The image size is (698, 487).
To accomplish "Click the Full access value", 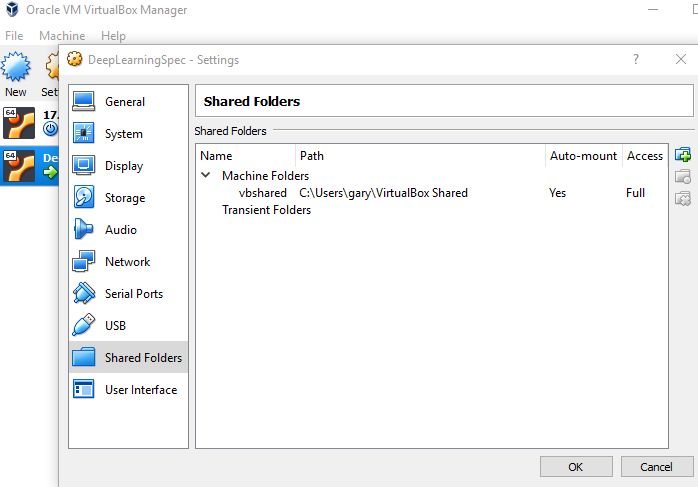I will pyautogui.click(x=635, y=193).
